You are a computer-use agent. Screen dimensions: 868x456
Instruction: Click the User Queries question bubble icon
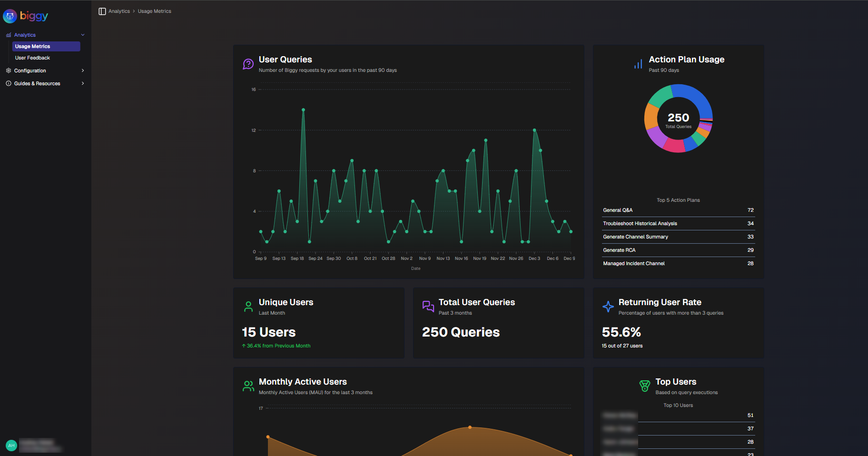tap(248, 64)
